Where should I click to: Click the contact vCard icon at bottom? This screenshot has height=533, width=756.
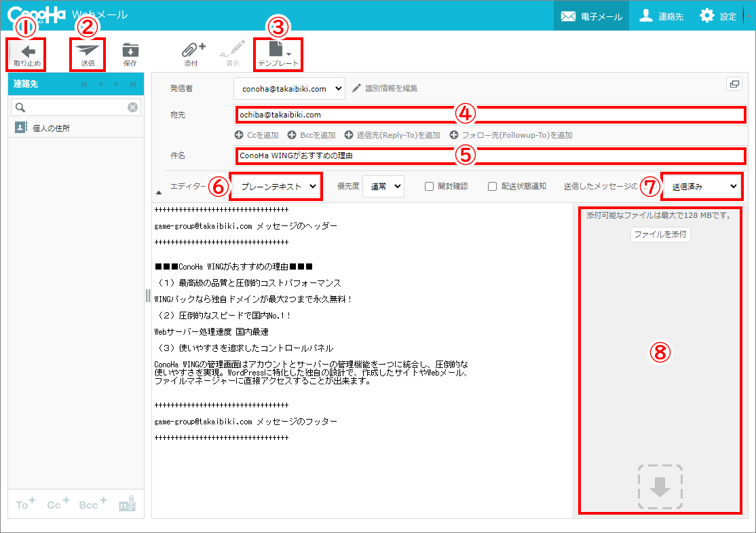pos(128,504)
